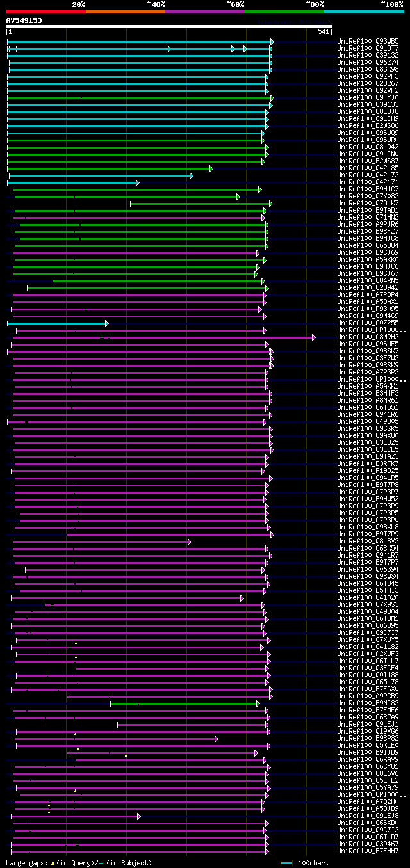410x868 pixels.
Task: Select the UniRef100_P19825 label
Action: 368,471
